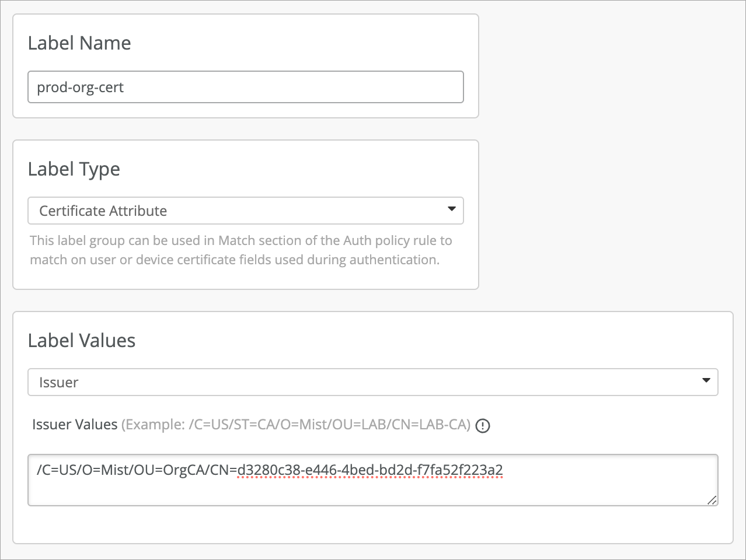Click the Label Type heading
The image size is (746, 560).
(x=74, y=169)
